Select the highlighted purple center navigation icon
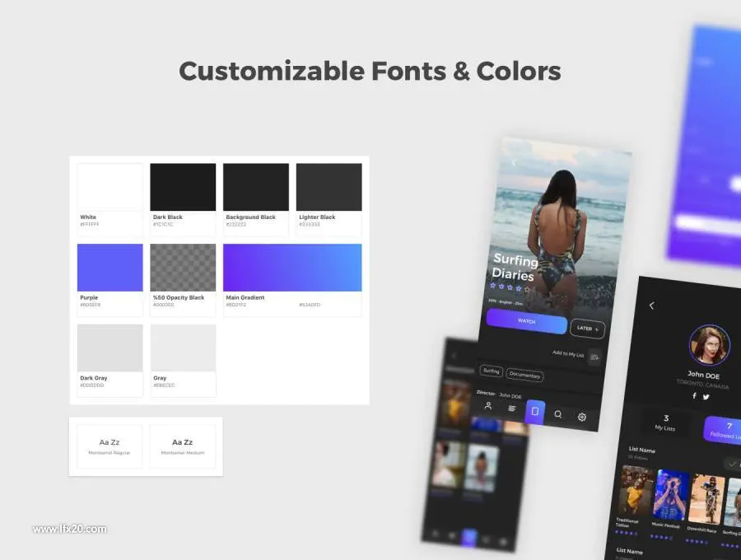The height and width of the screenshot is (560, 741). point(535,412)
